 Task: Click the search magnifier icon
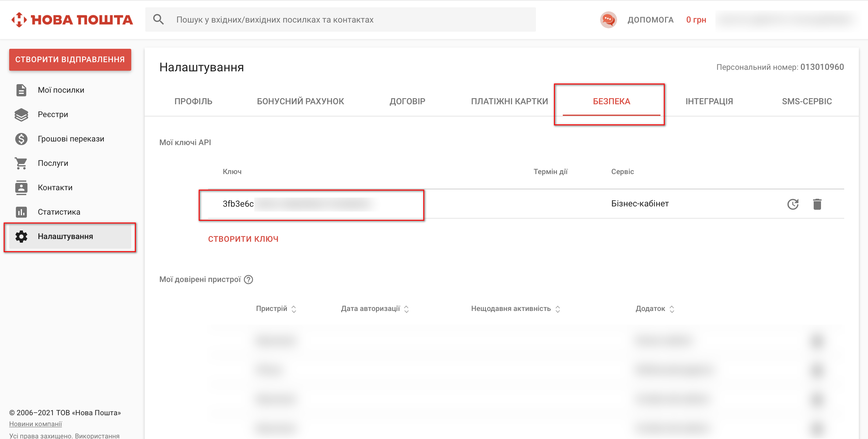tap(158, 20)
